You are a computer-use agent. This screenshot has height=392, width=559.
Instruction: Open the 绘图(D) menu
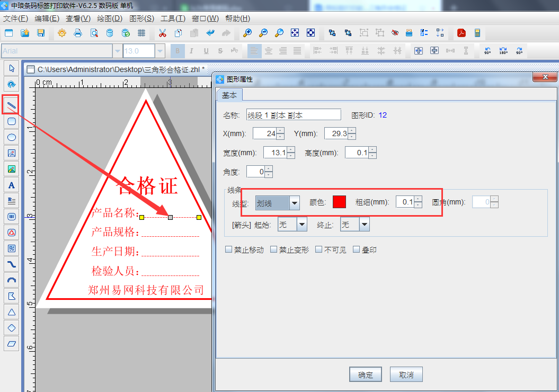(110, 18)
